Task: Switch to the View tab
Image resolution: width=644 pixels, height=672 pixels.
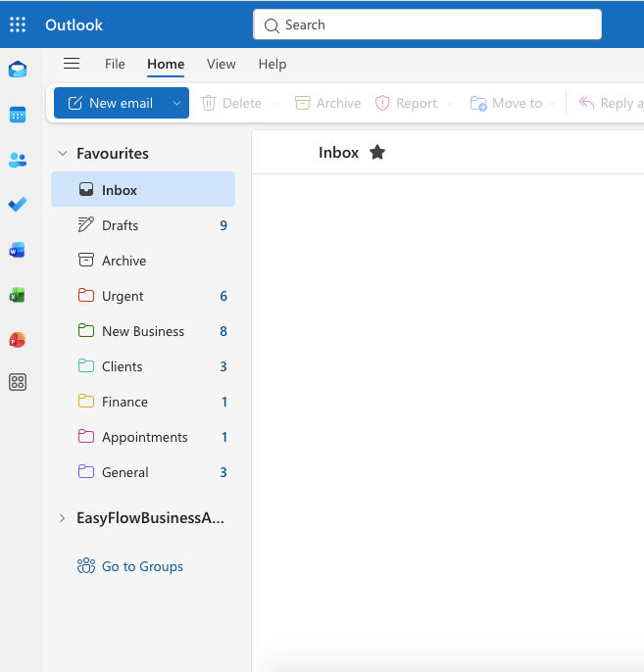Action: pos(222,64)
